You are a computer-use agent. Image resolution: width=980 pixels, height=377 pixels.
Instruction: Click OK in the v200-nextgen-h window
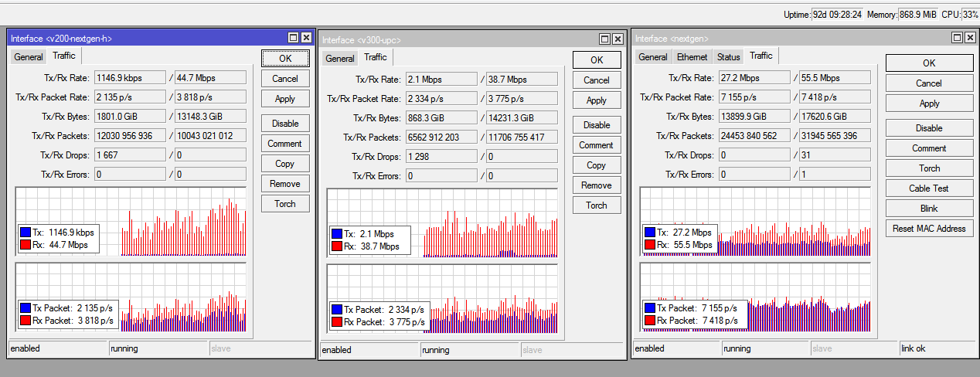(285, 59)
